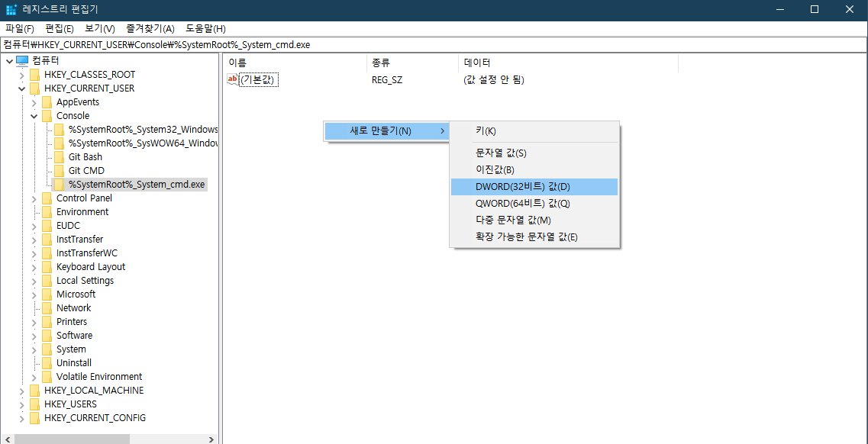The height and width of the screenshot is (444, 868).
Task: Expand the HKEY_LOCAL_MACHINE node
Action: click(21, 391)
